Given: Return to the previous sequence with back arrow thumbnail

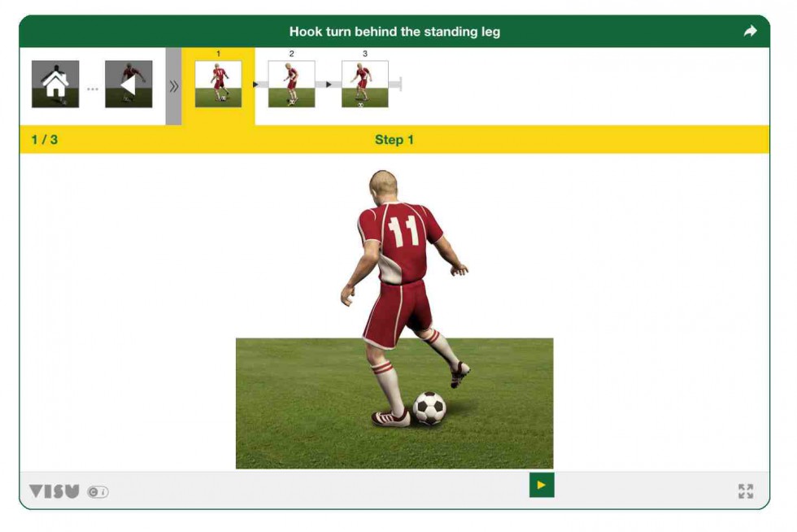Looking at the screenshot, I should 128,84.
